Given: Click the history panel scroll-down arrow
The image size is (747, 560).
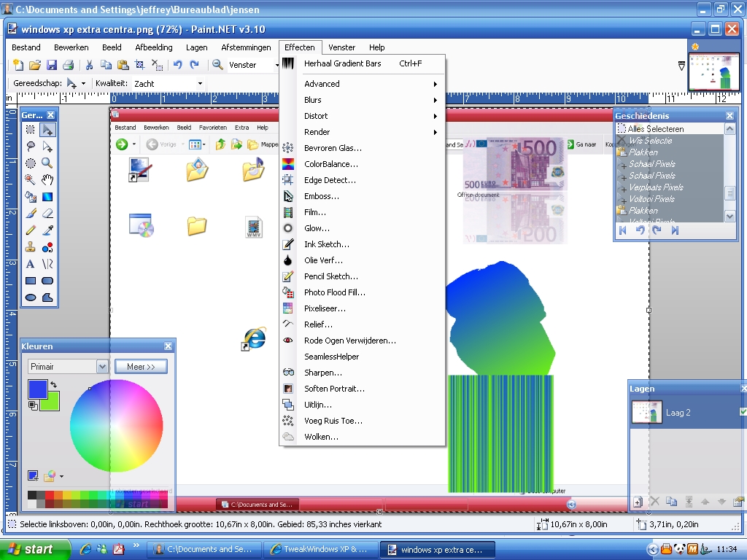Looking at the screenshot, I should click(729, 216).
